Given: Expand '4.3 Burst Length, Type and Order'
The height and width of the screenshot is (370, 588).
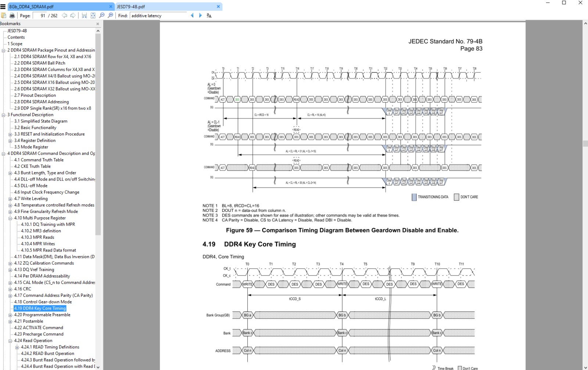Looking at the screenshot, I should 10,173.
